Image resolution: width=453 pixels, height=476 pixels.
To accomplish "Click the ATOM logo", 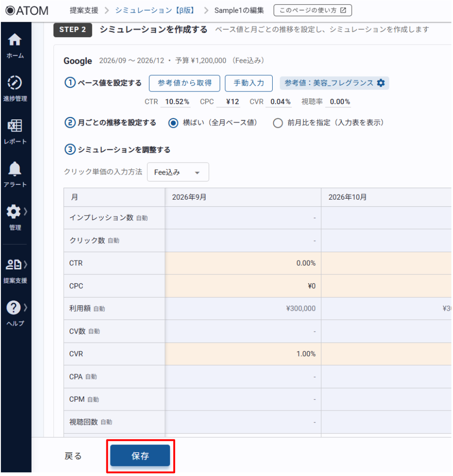I will pos(27,11).
